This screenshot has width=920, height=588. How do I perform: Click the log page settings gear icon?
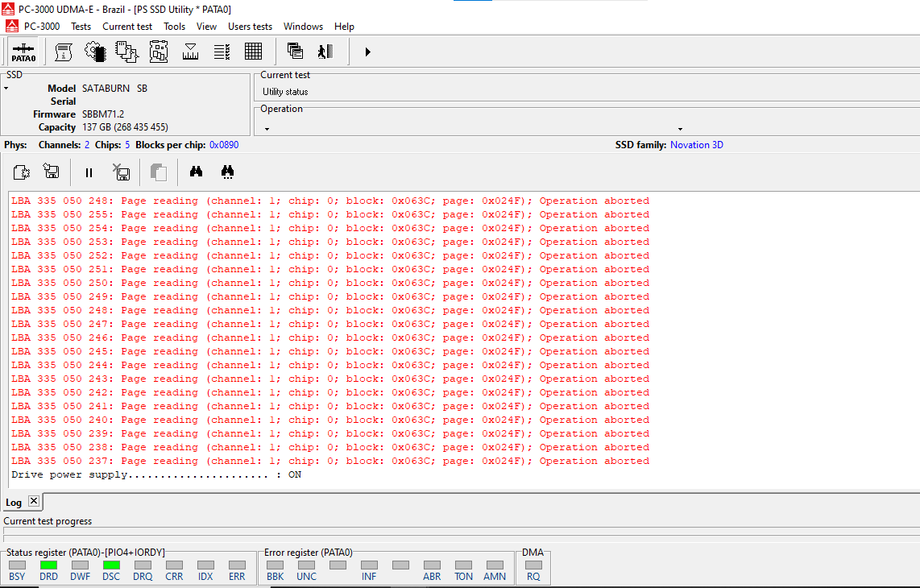pos(21,172)
